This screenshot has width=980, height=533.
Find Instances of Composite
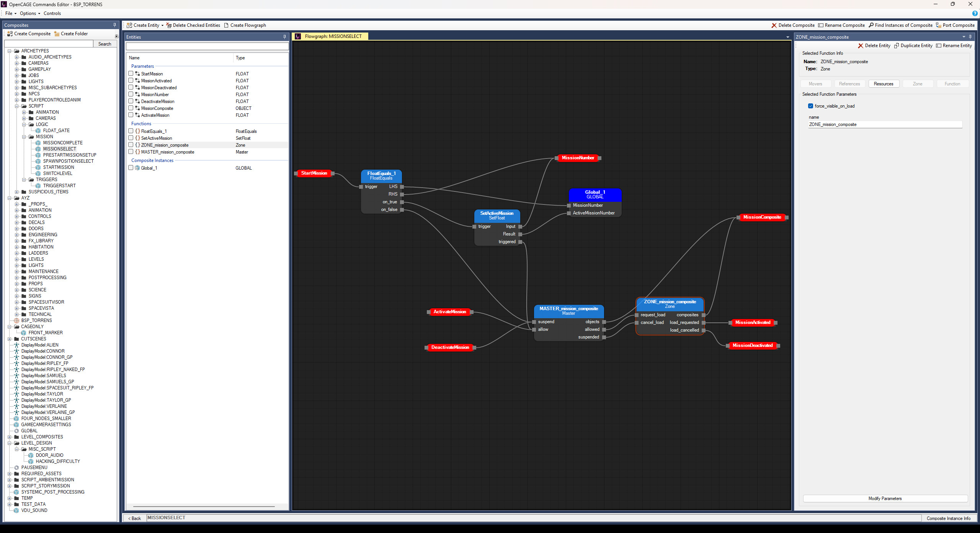coord(900,25)
